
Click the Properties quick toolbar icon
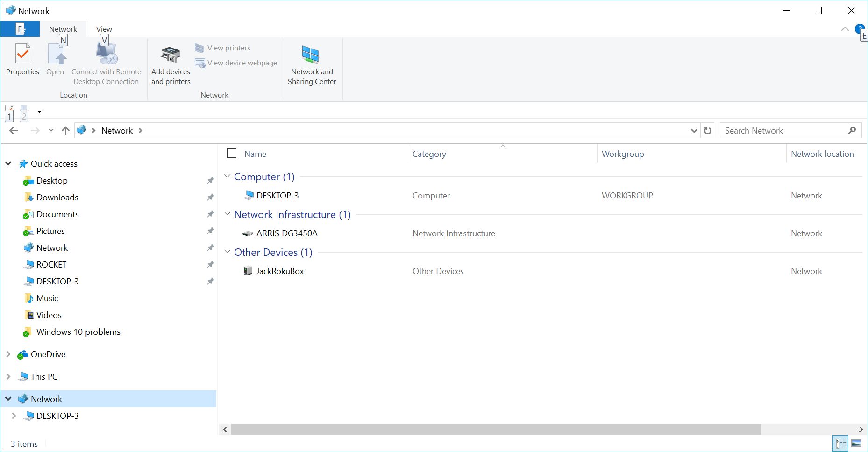point(9,113)
